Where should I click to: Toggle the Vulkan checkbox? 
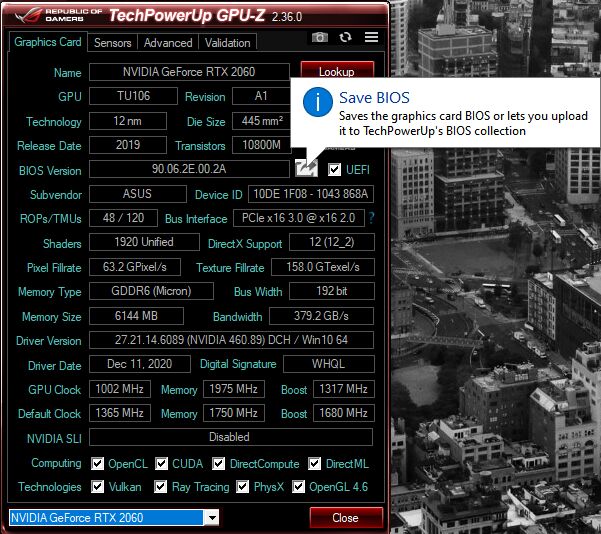(97, 487)
